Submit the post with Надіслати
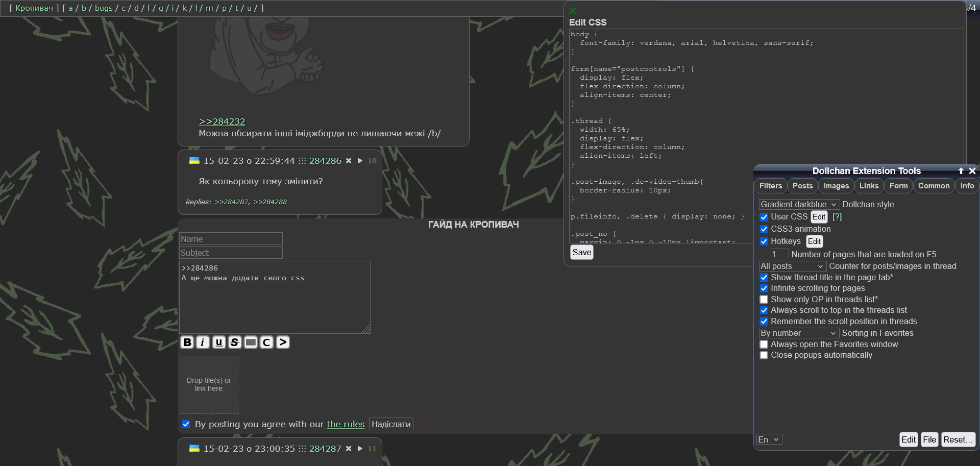The height and width of the screenshot is (466, 980). pyautogui.click(x=391, y=424)
